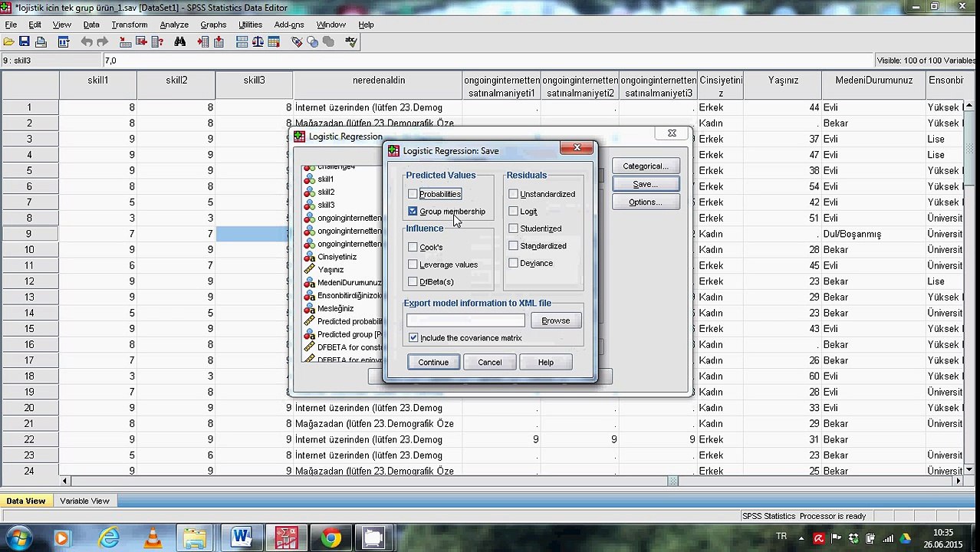Select MedeniDurumunuz in the variable list
980x552 pixels.
pos(342,282)
